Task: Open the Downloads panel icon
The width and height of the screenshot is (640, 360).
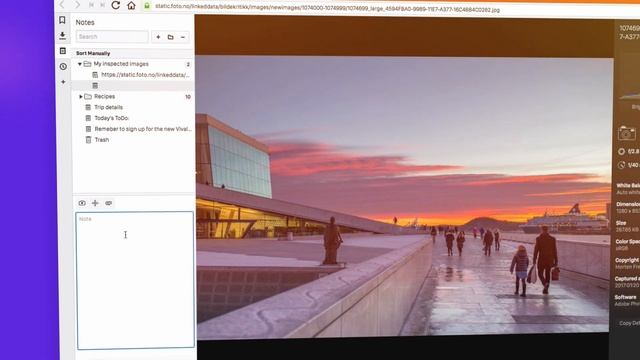Action: pos(62,36)
